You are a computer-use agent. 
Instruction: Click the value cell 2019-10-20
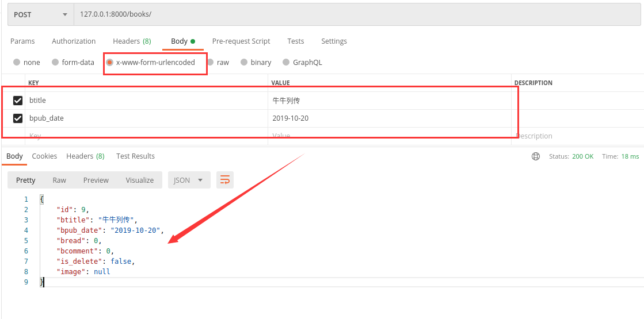pyautogui.click(x=390, y=118)
